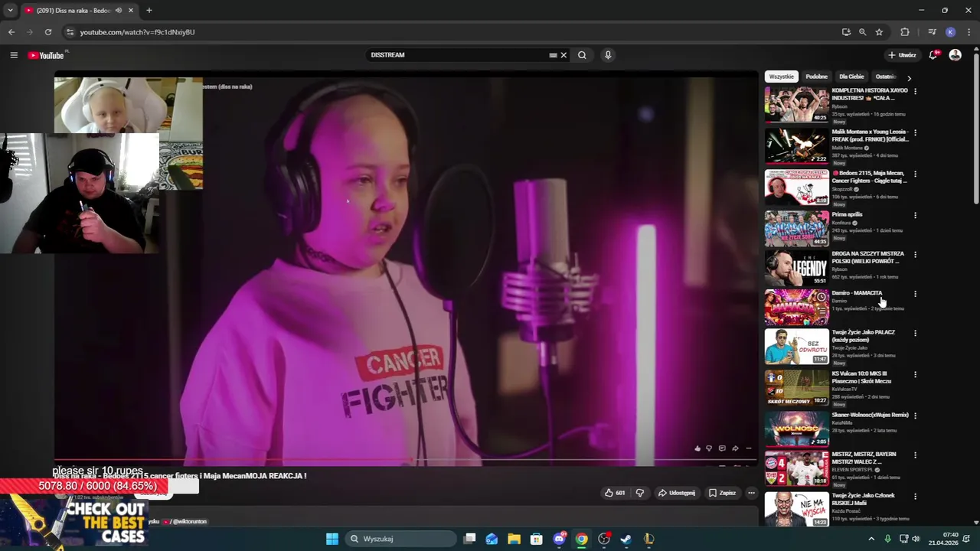
Task: Click the search magnifier button
Action: pyautogui.click(x=582, y=55)
